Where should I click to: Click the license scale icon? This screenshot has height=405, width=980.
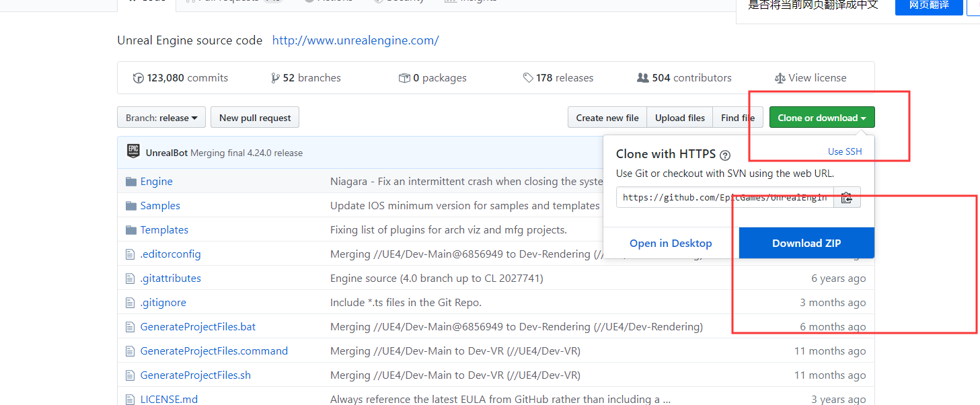[780, 78]
